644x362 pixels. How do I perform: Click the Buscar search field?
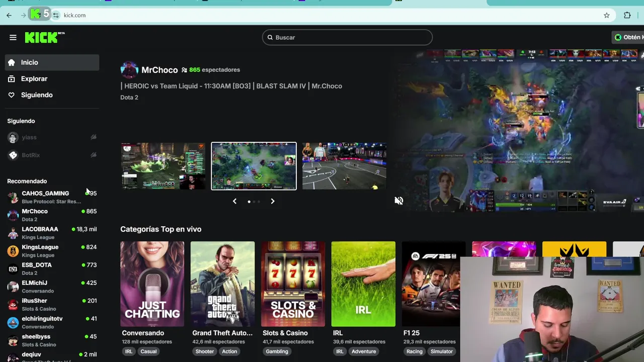coord(347,37)
